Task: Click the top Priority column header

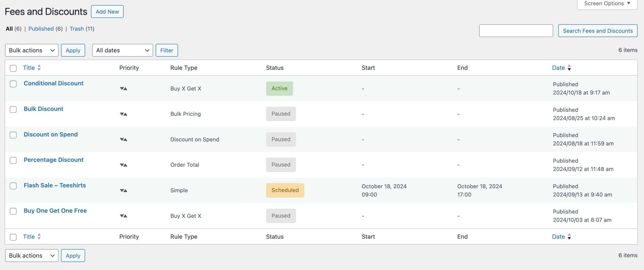Action: [x=129, y=68]
